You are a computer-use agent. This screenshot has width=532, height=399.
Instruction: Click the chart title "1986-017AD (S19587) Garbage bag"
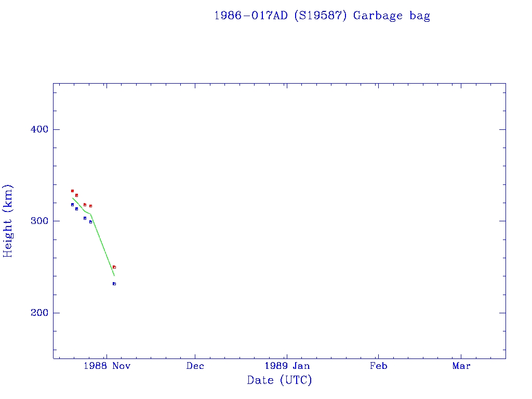click(x=322, y=16)
